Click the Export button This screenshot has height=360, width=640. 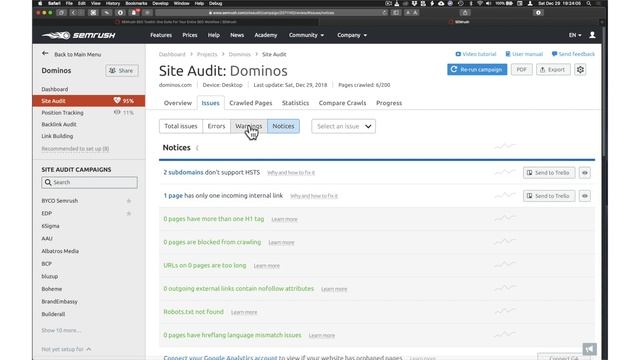coord(553,70)
